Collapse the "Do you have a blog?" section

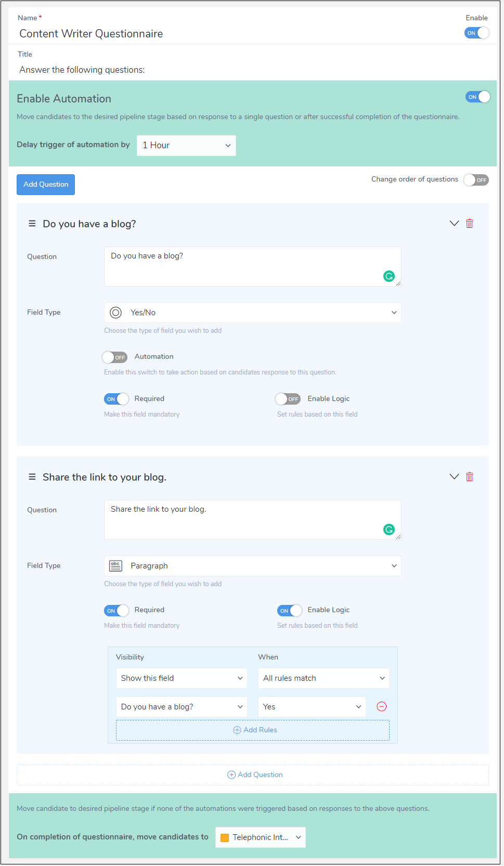(x=454, y=224)
